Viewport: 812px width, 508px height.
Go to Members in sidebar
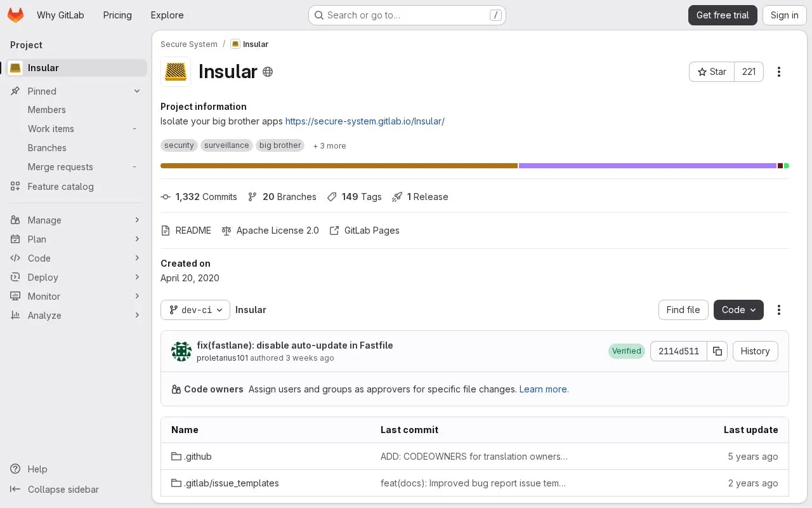[76, 110]
